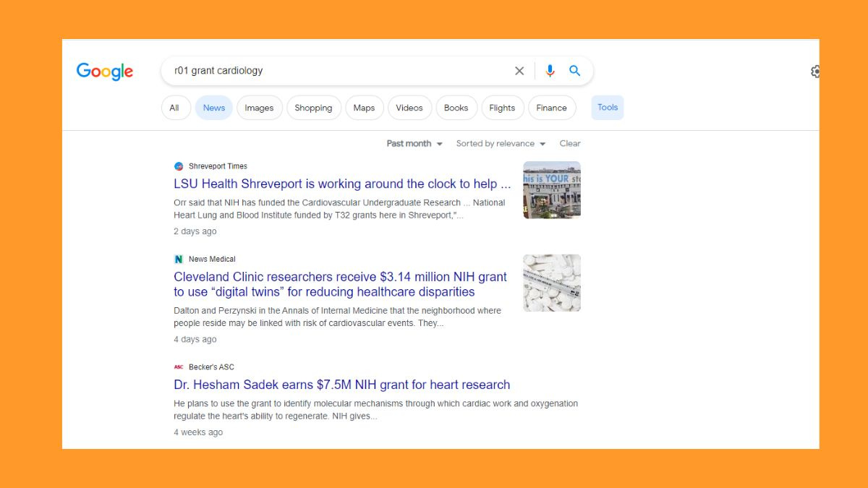
Task: Click the Cleveland Clinic article pills thumbnail
Action: pos(552,283)
